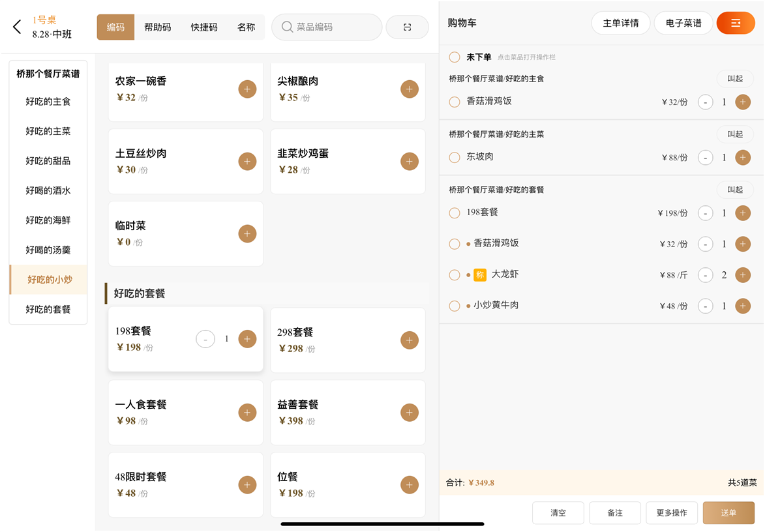Select the 东坡肉 item in cart

[455, 157]
